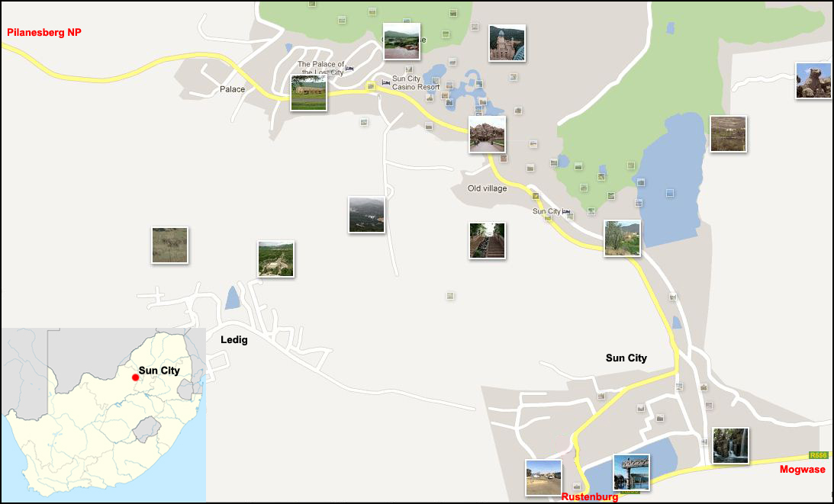Click the red Pilanesberg NP label
Screen dimensions: 834x504
click(44, 33)
